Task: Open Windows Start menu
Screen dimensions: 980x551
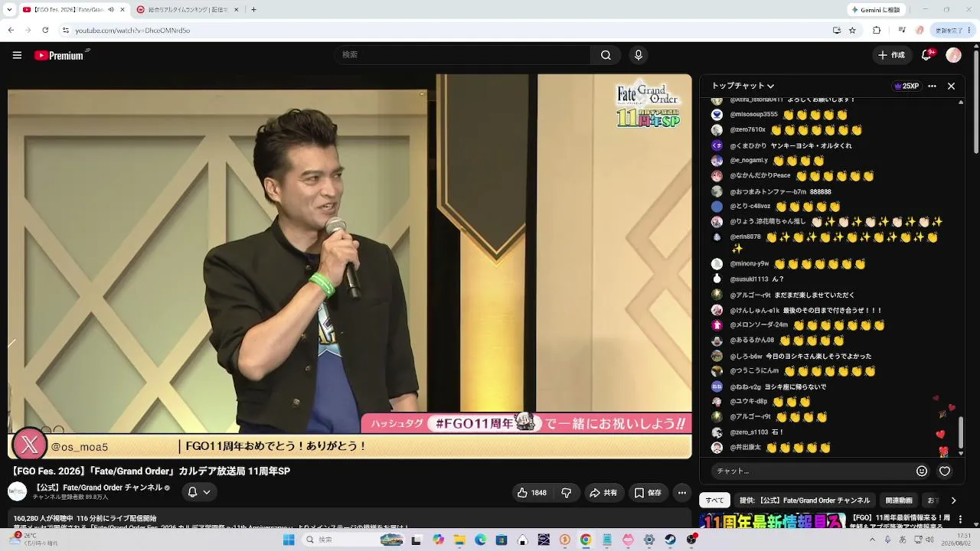Action: [289, 540]
